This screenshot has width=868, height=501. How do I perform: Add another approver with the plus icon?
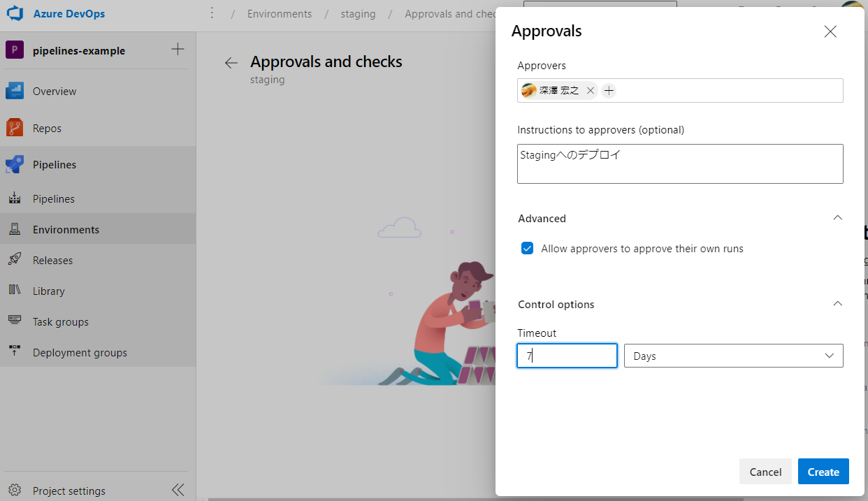click(x=609, y=90)
